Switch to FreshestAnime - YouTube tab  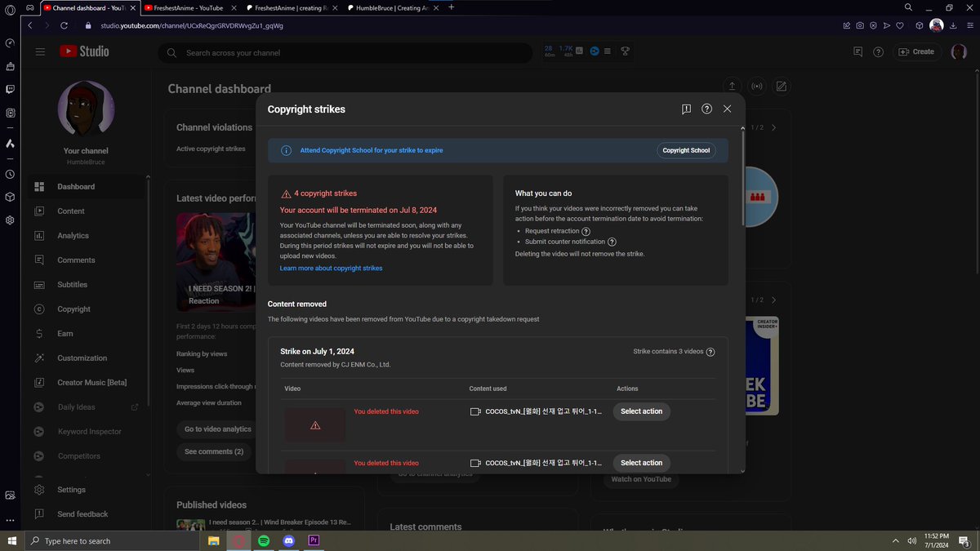click(189, 7)
